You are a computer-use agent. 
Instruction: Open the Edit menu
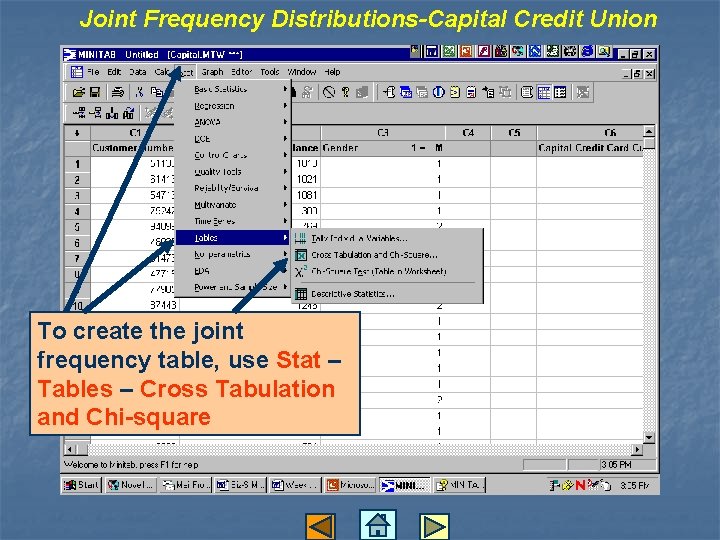point(114,72)
